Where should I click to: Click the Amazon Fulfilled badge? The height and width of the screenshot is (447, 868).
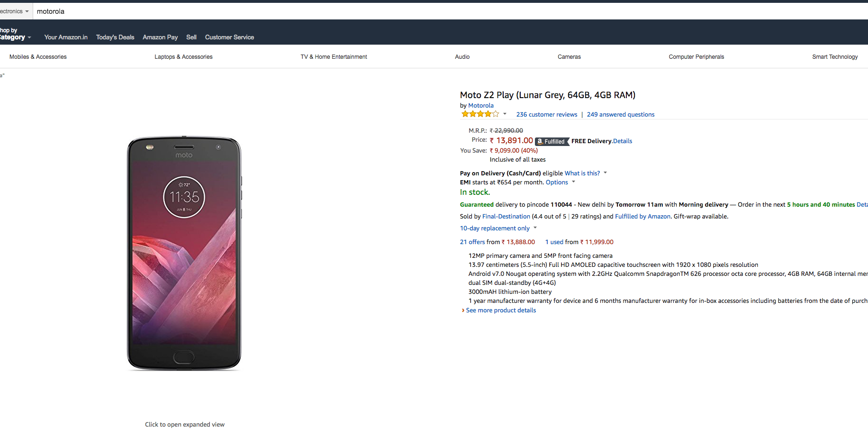point(552,141)
